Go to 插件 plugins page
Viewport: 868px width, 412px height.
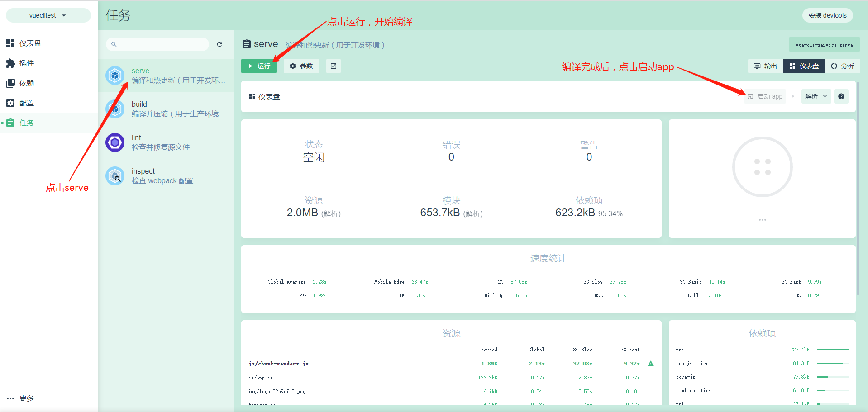49,63
